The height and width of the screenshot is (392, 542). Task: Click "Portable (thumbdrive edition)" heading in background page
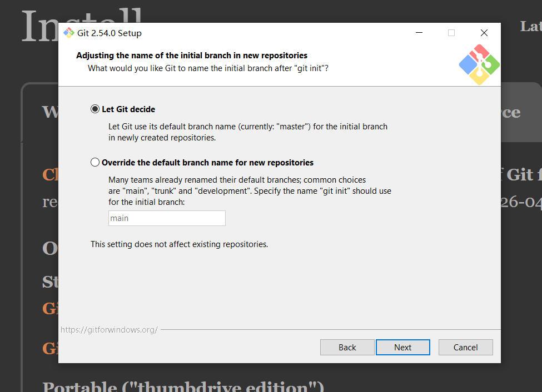tap(183, 386)
